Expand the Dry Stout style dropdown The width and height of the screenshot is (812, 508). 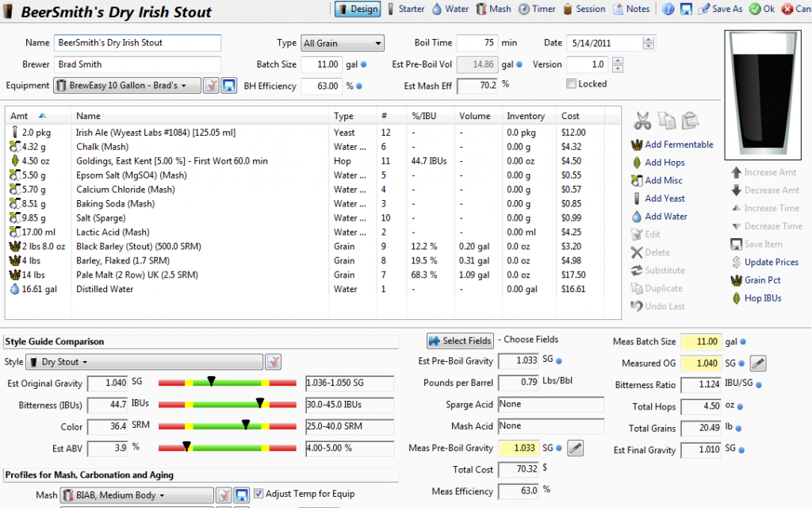[144, 362]
